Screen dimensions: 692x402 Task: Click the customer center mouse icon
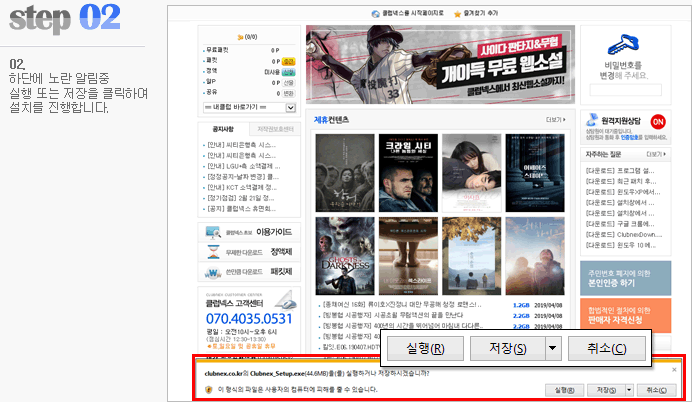pos(286,301)
